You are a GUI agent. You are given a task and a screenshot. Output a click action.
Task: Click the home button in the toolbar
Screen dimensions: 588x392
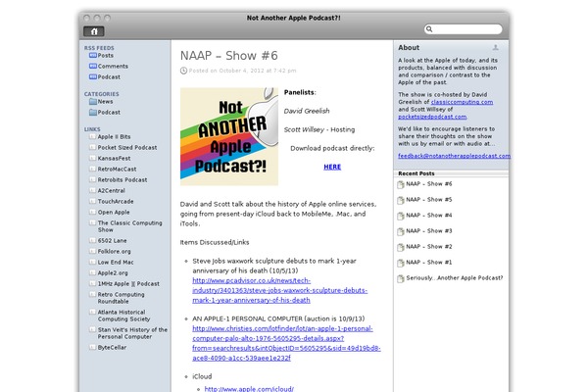coord(94,31)
